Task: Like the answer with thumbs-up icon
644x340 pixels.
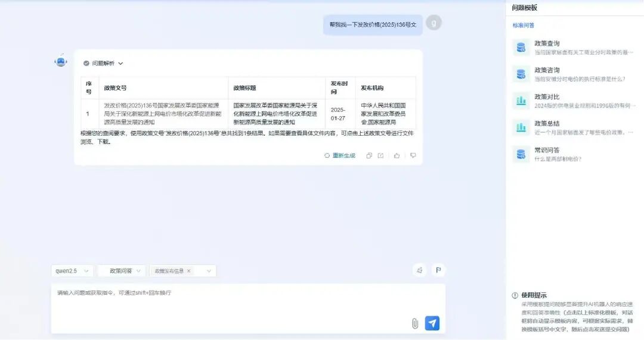Action: [x=397, y=156]
